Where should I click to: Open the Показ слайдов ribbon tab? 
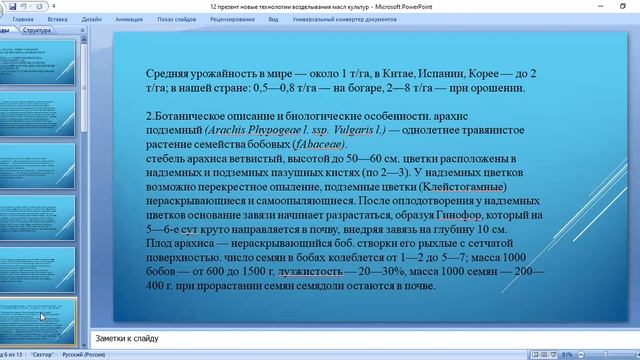[x=176, y=19]
